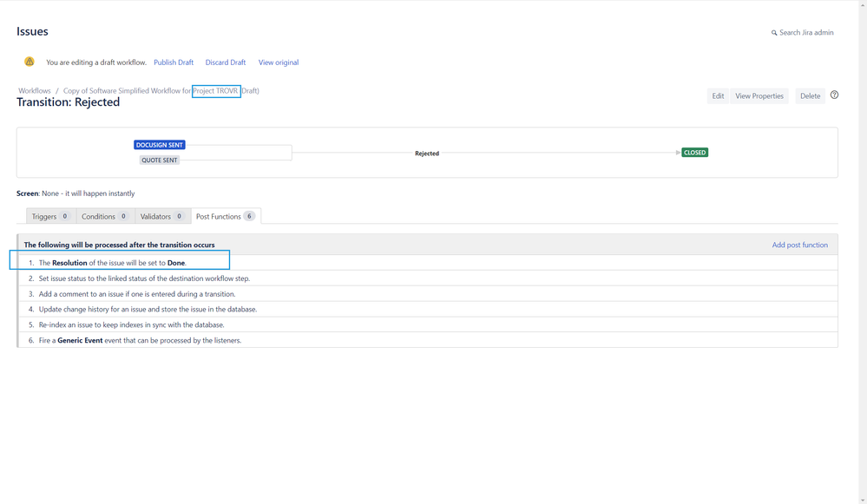Click the CLOSED status lozenge
Viewport: 867px width, 504px height.
pyautogui.click(x=694, y=153)
